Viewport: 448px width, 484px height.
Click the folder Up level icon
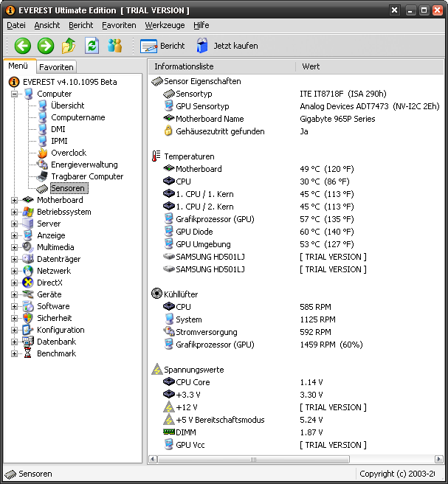(69, 46)
